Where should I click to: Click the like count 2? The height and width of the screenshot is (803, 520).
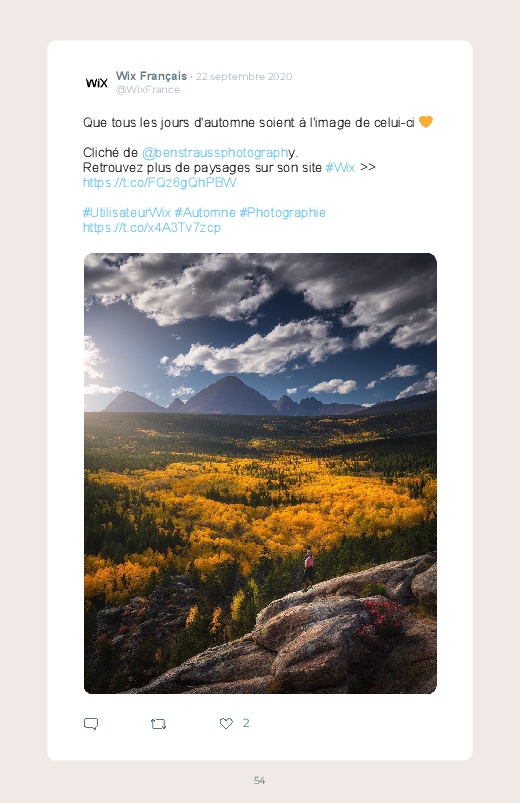(246, 723)
